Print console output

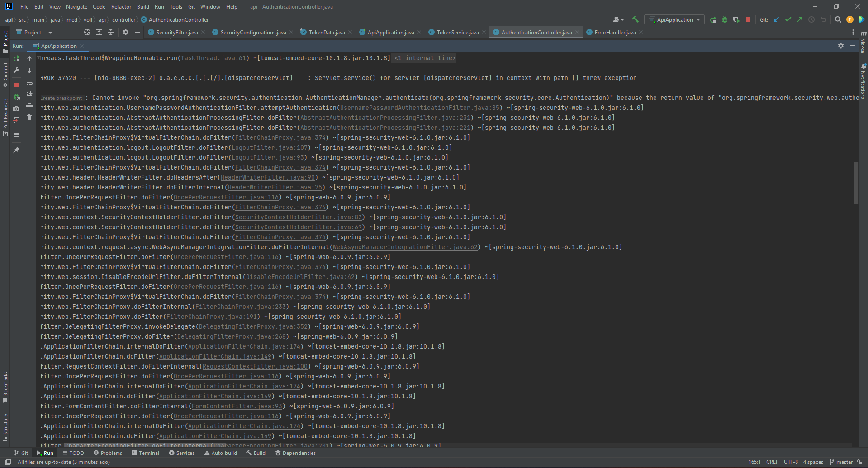[x=29, y=106]
